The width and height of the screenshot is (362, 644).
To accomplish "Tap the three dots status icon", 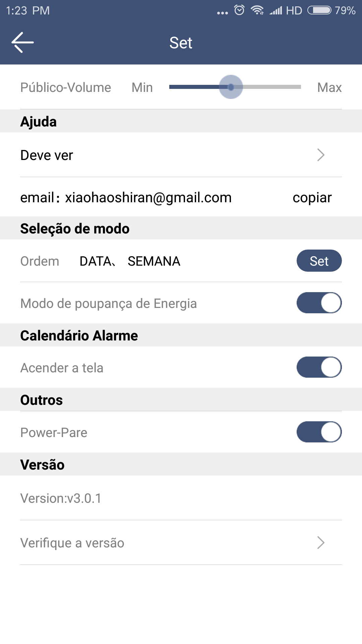I will [222, 13].
